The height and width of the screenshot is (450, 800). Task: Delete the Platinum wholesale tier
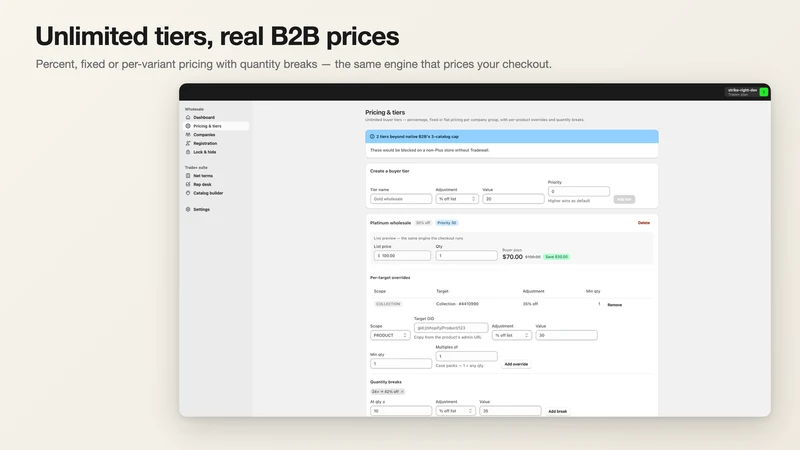pyautogui.click(x=644, y=223)
